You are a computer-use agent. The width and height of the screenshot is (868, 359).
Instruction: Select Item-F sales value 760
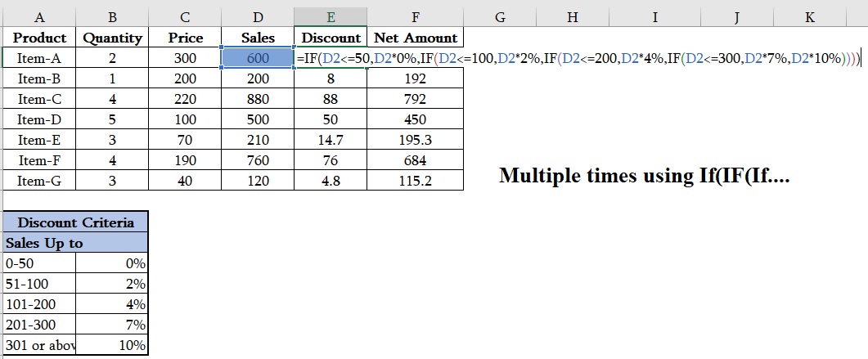258,160
